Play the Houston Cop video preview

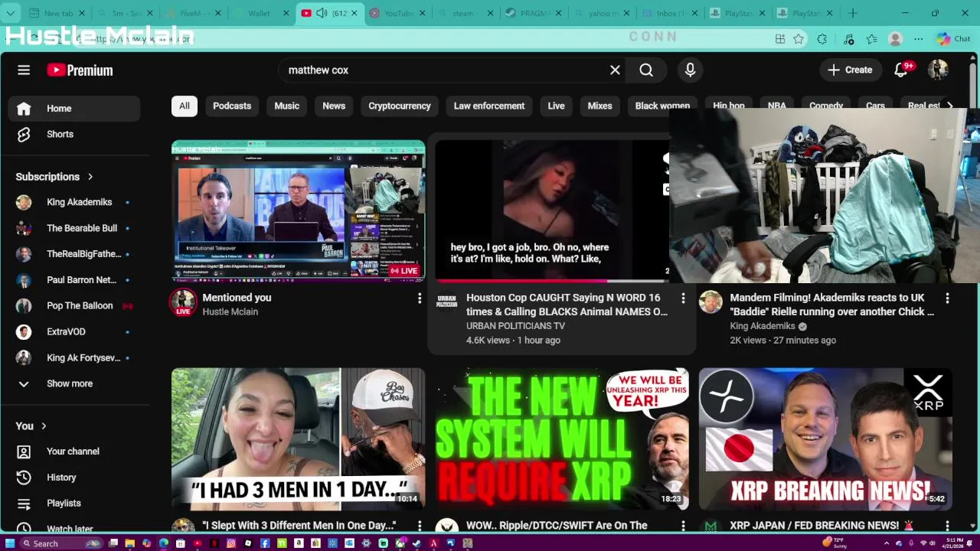[552, 210]
